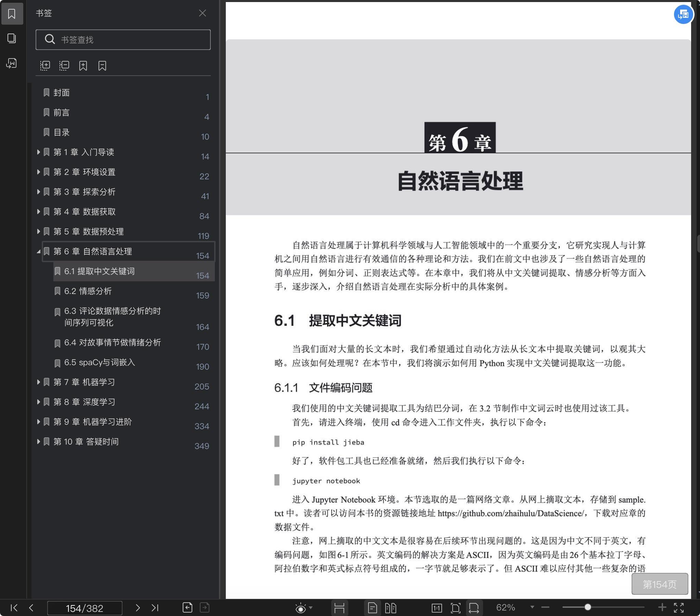Expand all bookmarks in the tree

coord(45,65)
